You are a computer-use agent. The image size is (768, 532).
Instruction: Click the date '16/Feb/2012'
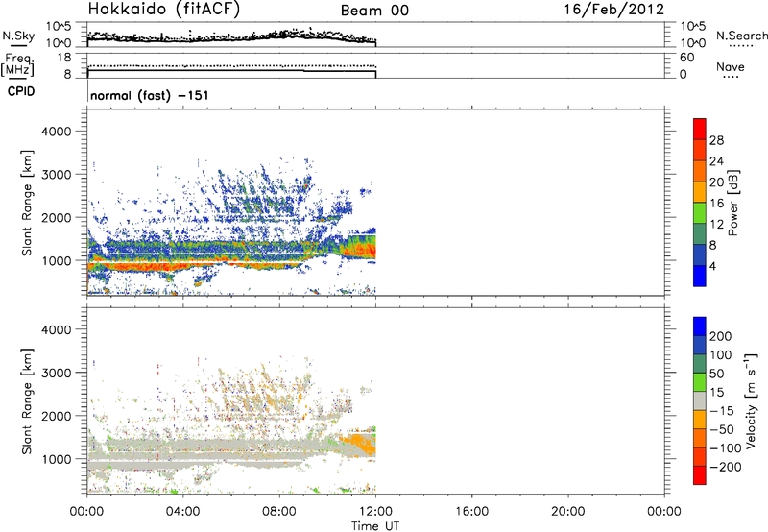coord(614,10)
